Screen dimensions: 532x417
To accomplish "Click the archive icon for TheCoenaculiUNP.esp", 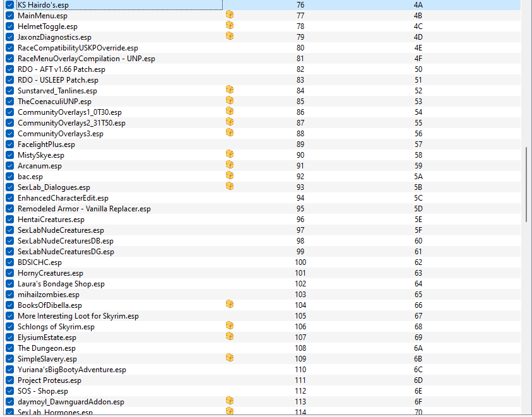I will tap(230, 100).
